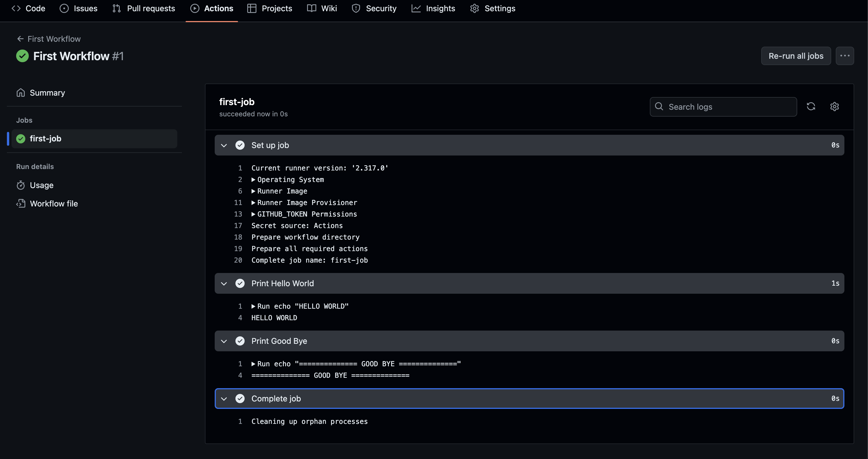
Task: Open Summary from the home icon
Action: (x=20, y=93)
